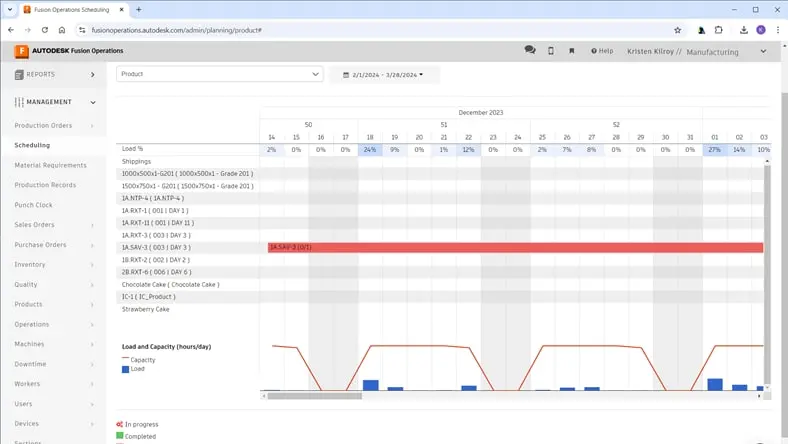Select the 12% load cell for day 22

pos(468,149)
